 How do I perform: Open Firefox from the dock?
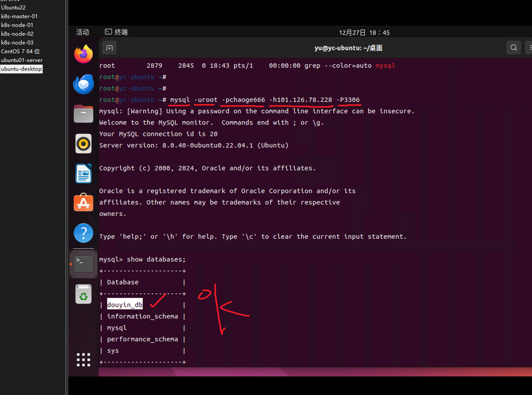83,54
